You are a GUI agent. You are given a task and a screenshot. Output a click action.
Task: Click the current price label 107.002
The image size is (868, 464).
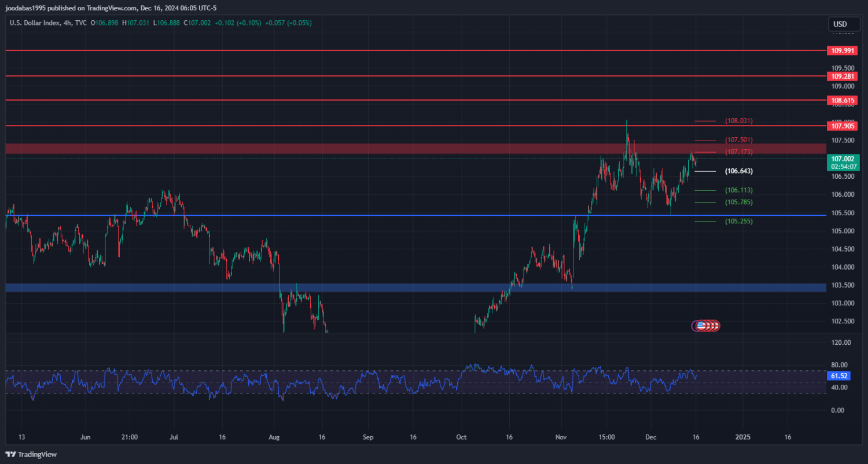(843, 159)
